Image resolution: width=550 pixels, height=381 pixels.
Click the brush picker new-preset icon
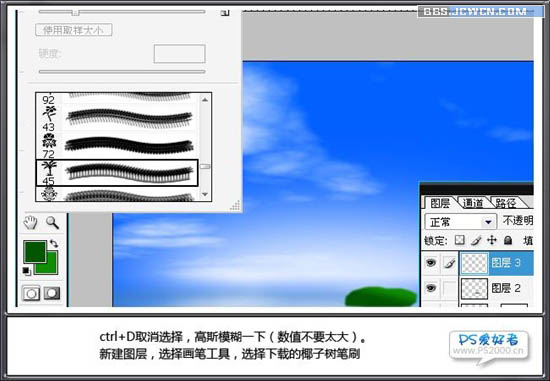(225, 13)
